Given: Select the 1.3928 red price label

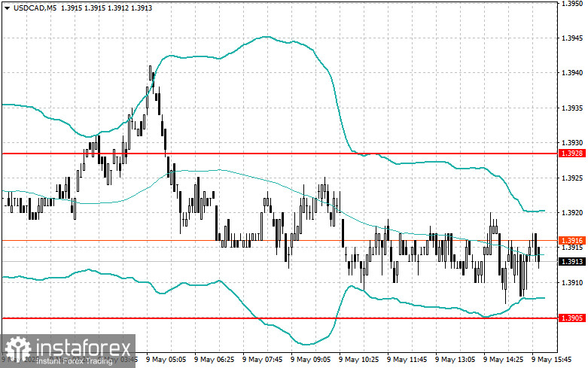Looking at the screenshot, I should pyautogui.click(x=572, y=154).
